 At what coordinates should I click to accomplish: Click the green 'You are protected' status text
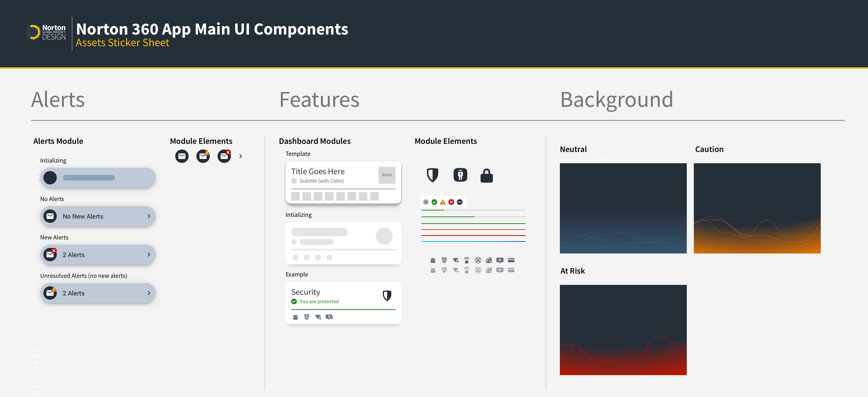(x=319, y=302)
